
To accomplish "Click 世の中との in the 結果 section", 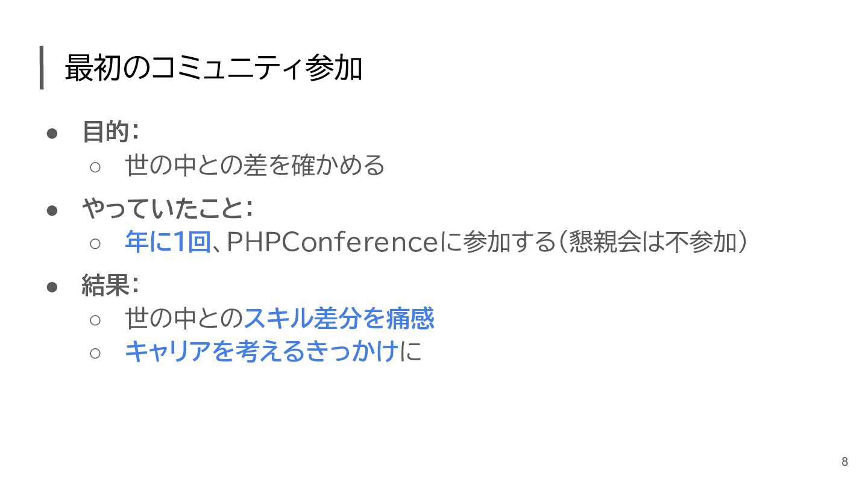I will pyautogui.click(x=184, y=319).
